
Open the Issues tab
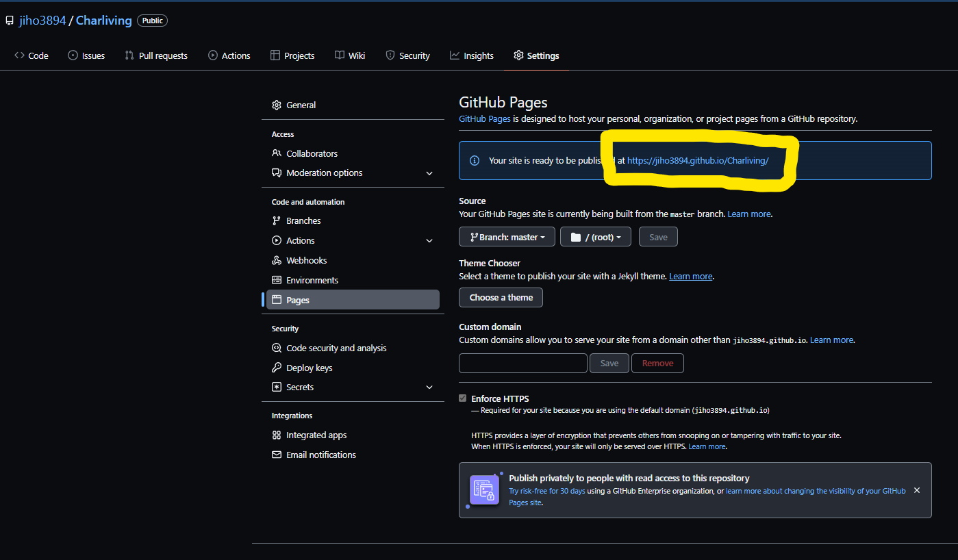86,55
